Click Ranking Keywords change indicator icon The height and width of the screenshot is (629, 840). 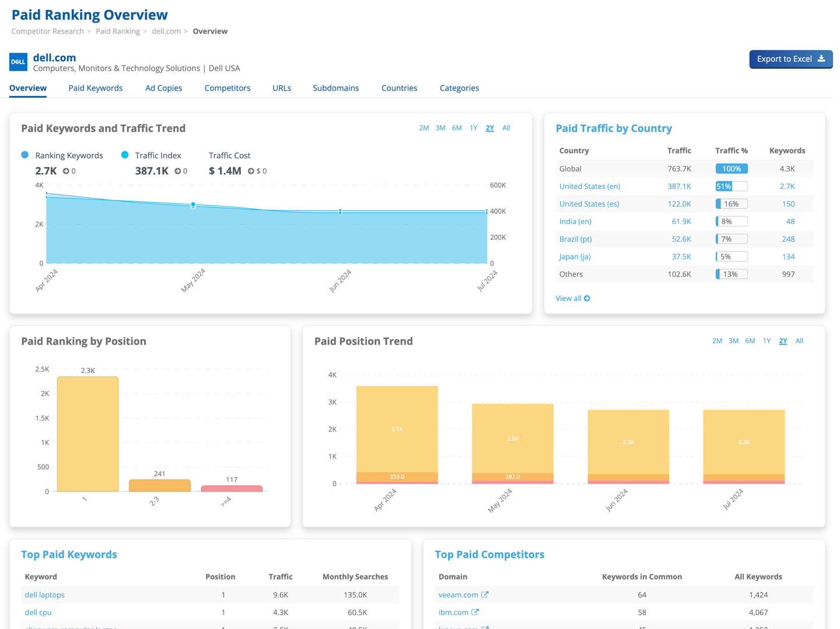66,171
